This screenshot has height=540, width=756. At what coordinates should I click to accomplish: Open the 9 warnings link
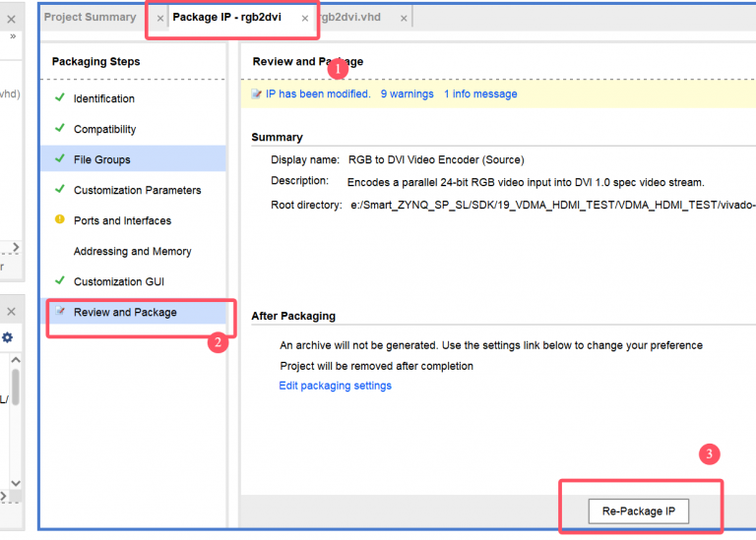tap(407, 94)
